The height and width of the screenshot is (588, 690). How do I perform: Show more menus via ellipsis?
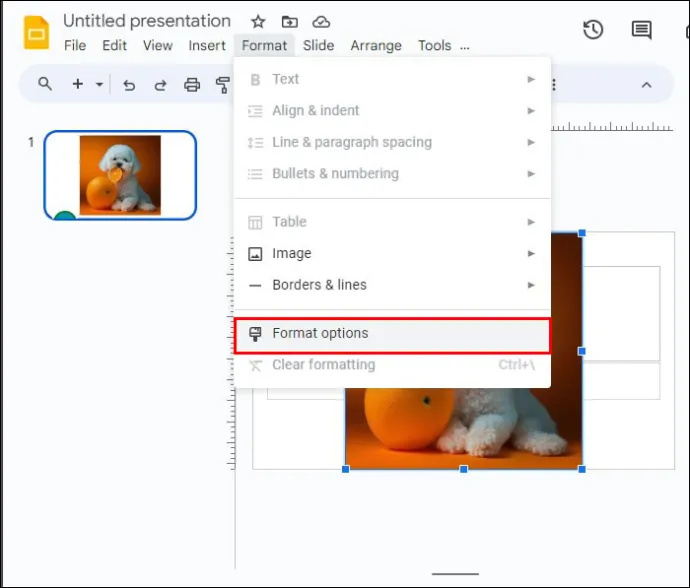(x=465, y=47)
